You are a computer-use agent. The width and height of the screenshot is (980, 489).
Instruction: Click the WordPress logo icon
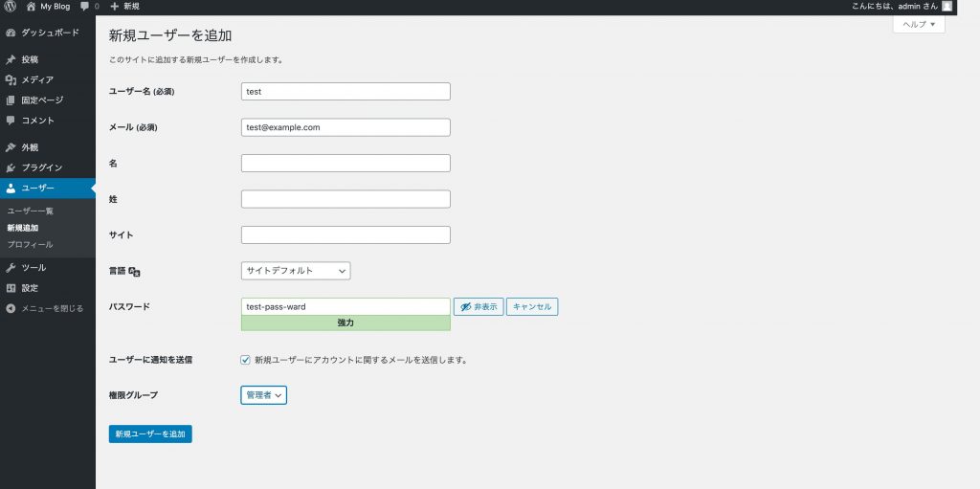[x=10, y=7]
